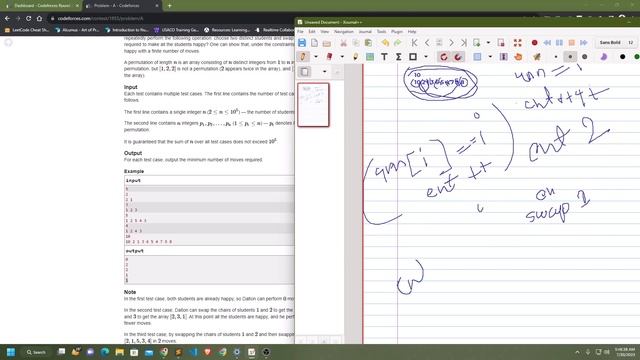This screenshot has height=360, width=640.
Task: Open the Sans Bold font selector
Action: pos(610,42)
